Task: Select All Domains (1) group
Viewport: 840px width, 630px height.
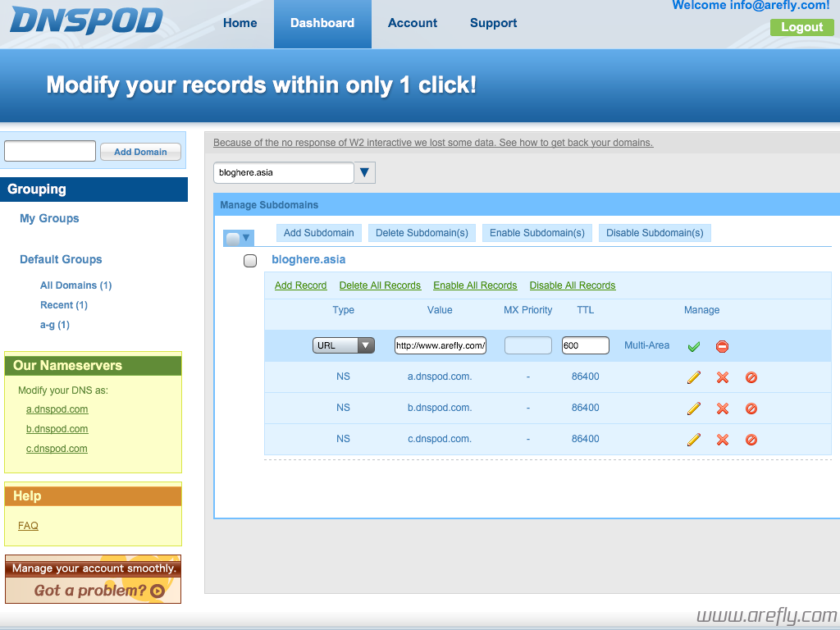Action: 75,285
